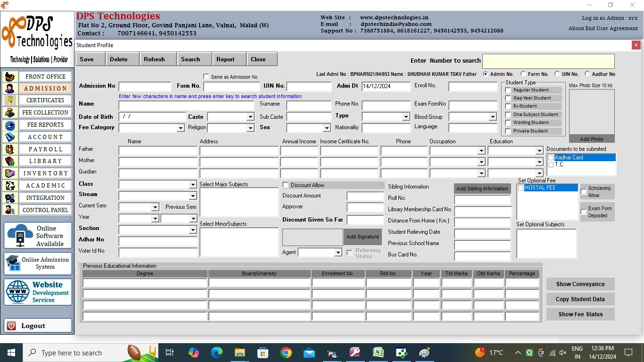This screenshot has width=644, height=362.
Task: Open File Explorer from taskbar
Action: point(239,353)
